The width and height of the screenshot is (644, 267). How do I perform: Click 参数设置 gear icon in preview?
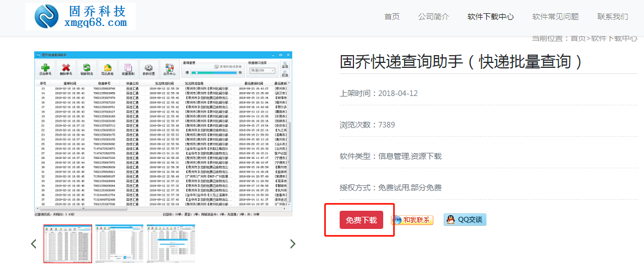(149, 68)
